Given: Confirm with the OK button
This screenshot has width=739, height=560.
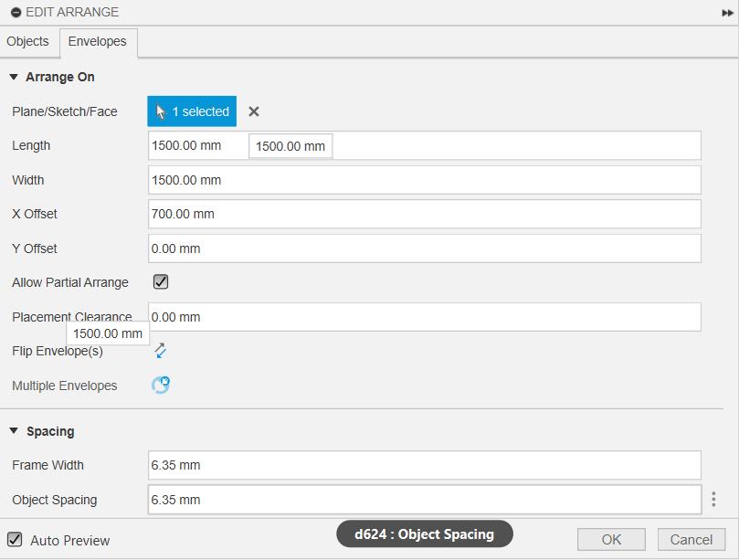Looking at the screenshot, I should click(x=611, y=539).
